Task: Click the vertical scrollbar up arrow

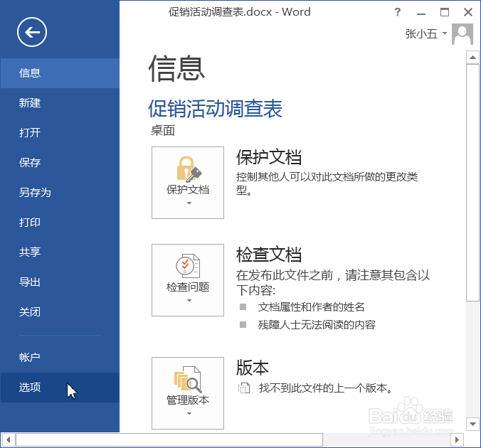Action: pyautogui.click(x=472, y=58)
